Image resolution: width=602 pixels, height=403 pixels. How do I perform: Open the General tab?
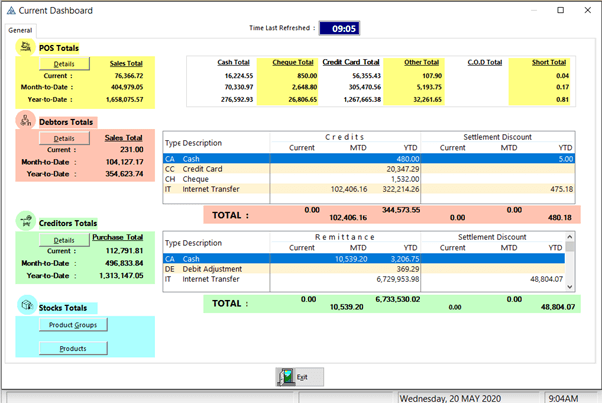click(x=20, y=30)
